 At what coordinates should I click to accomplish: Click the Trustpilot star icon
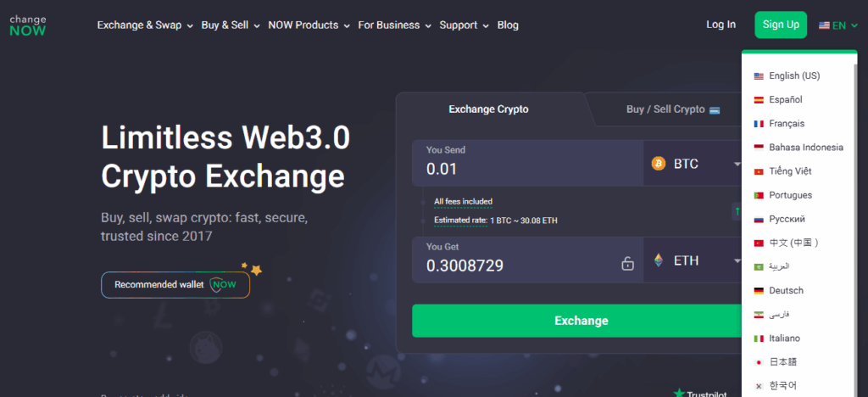pos(679,393)
